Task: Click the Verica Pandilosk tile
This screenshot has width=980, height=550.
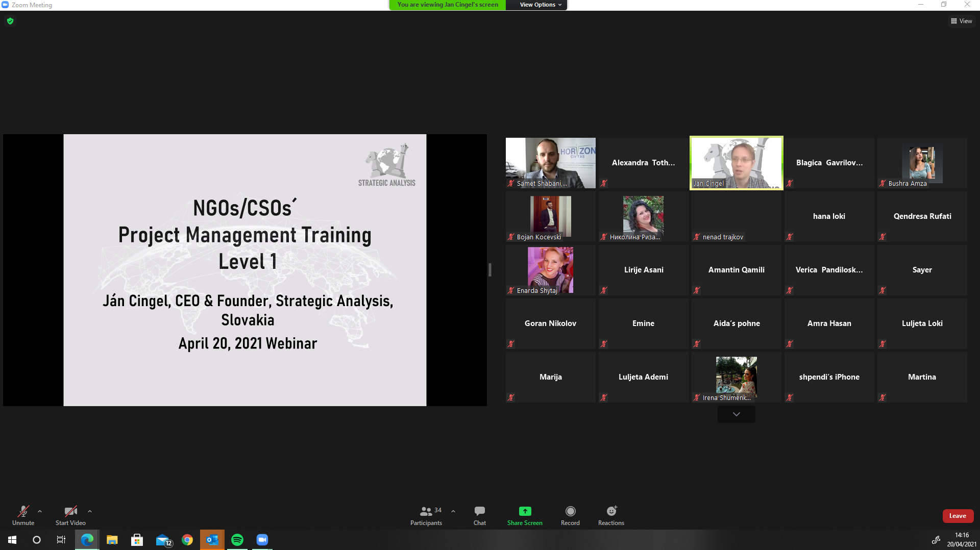Action: [829, 270]
